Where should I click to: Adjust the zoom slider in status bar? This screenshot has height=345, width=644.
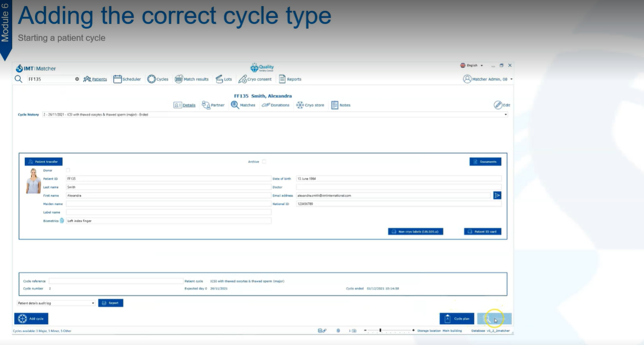(x=381, y=331)
